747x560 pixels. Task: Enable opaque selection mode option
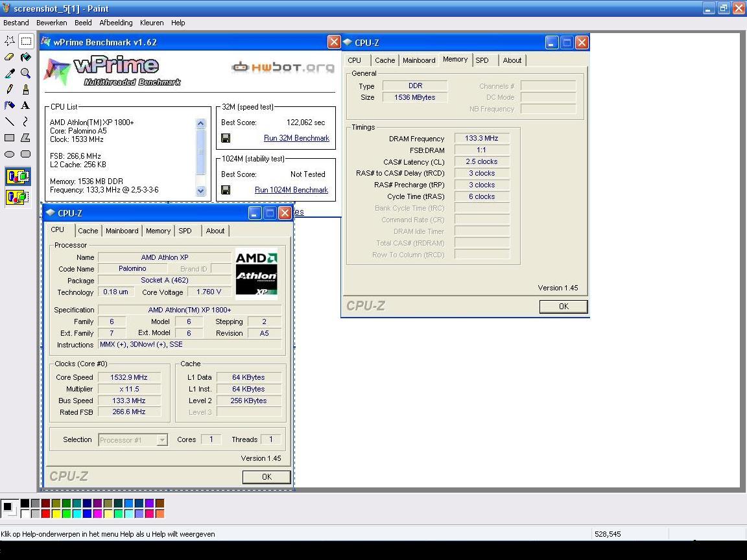(18, 177)
